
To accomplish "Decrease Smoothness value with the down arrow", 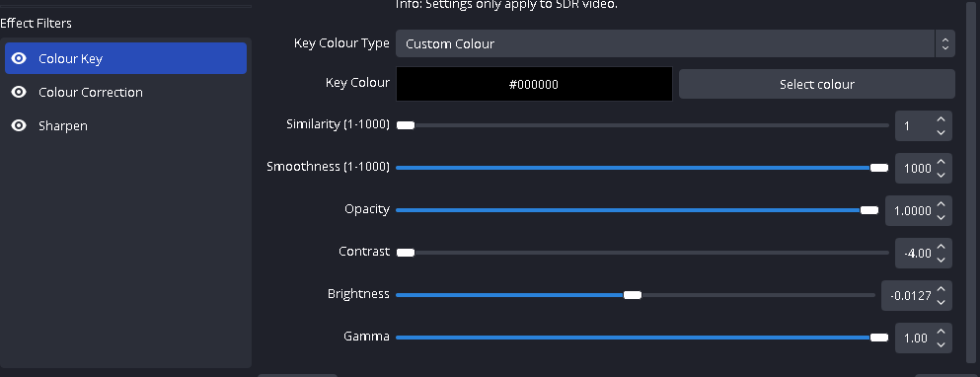I will click(x=941, y=175).
